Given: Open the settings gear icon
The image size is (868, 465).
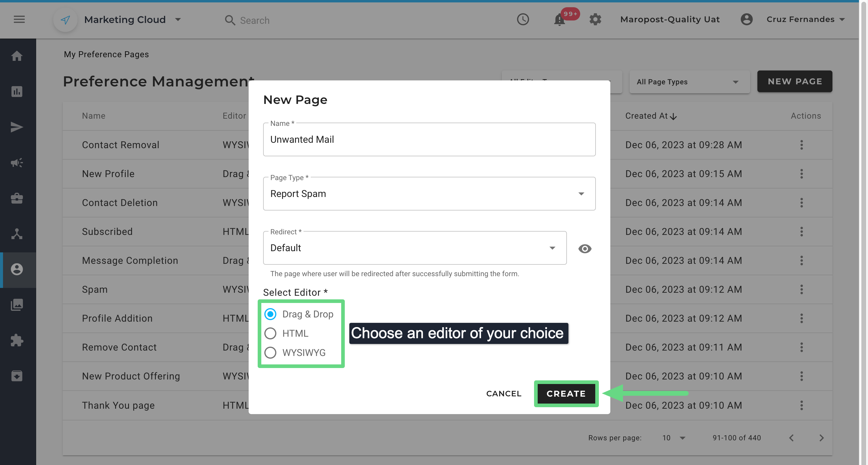Looking at the screenshot, I should (596, 20).
